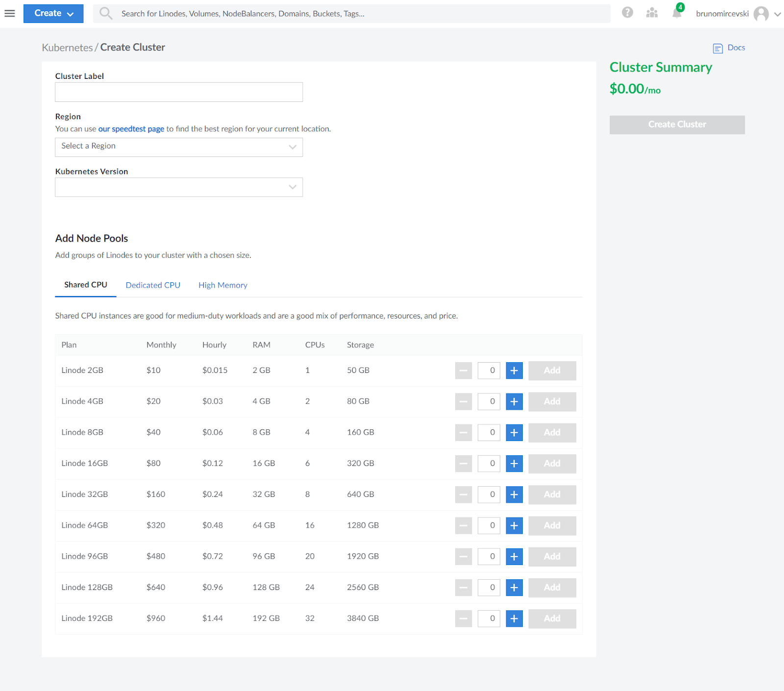Open notifications bell with badge 4
Image resolution: width=784 pixels, height=691 pixels.
677,12
